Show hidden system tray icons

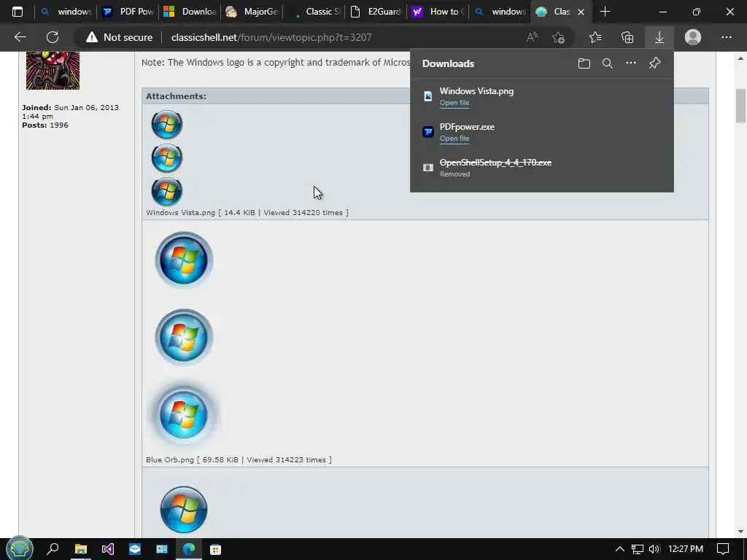tap(619, 549)
